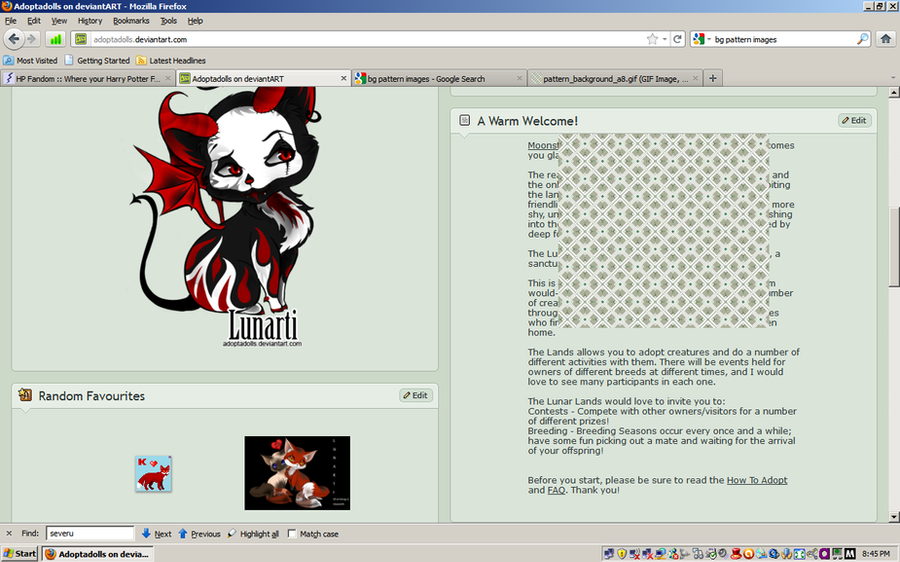Open the Edit menu
The width and height of the screenshot is (900, 562).
34,21
